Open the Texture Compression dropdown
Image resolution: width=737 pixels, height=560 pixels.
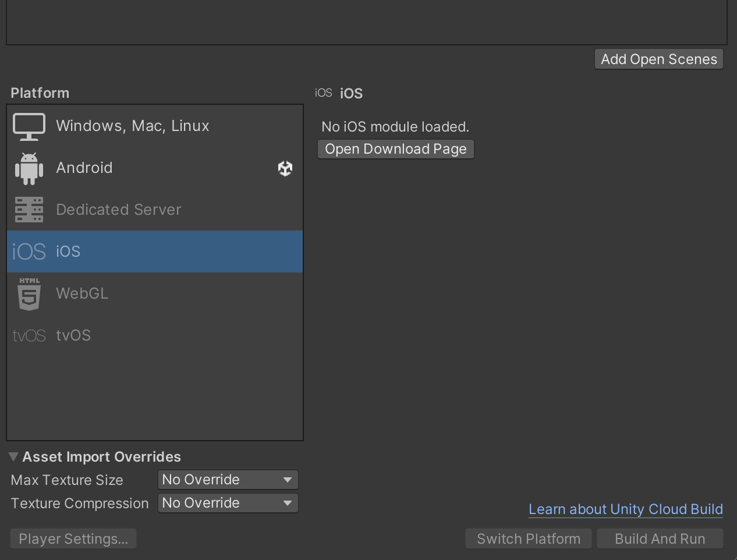228,503
